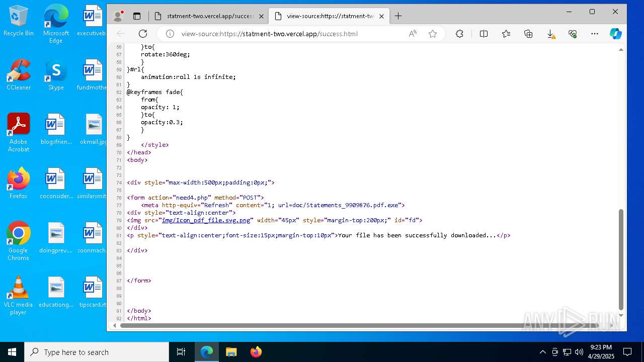Click the scroll up arrow
Screen dimensions: 644x362
coord(621,49)
